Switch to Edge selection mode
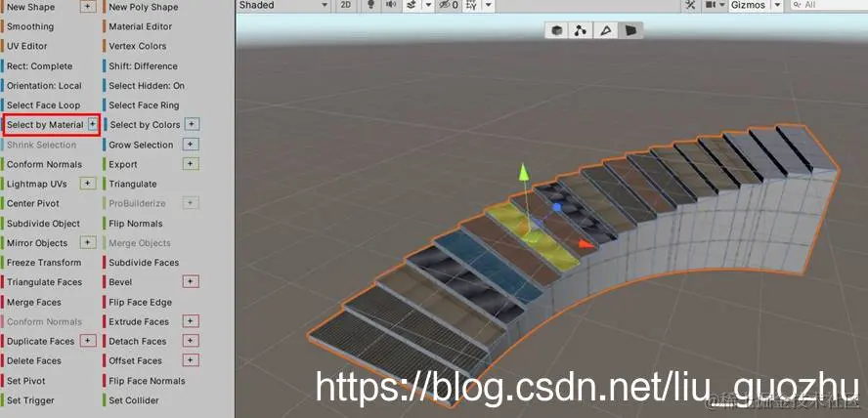The width and height of the screenshot is (868, 418). pos(606,30)
